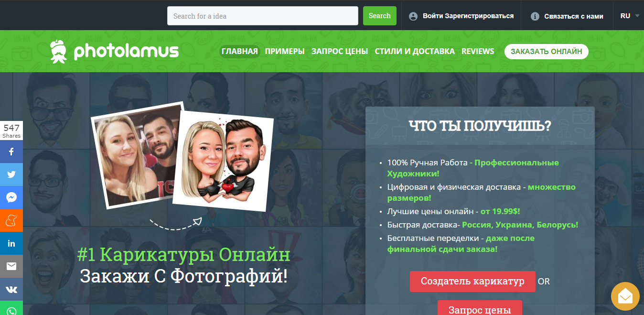This screenshot has height=315, width=644.
Task: Click the green Search button
Action: click(x=380, y=16)
